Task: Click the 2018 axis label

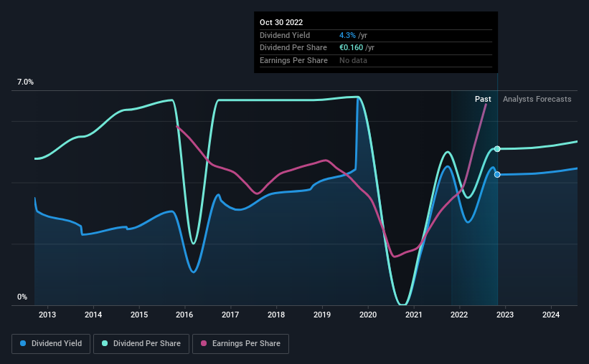Action: [276, 315]
